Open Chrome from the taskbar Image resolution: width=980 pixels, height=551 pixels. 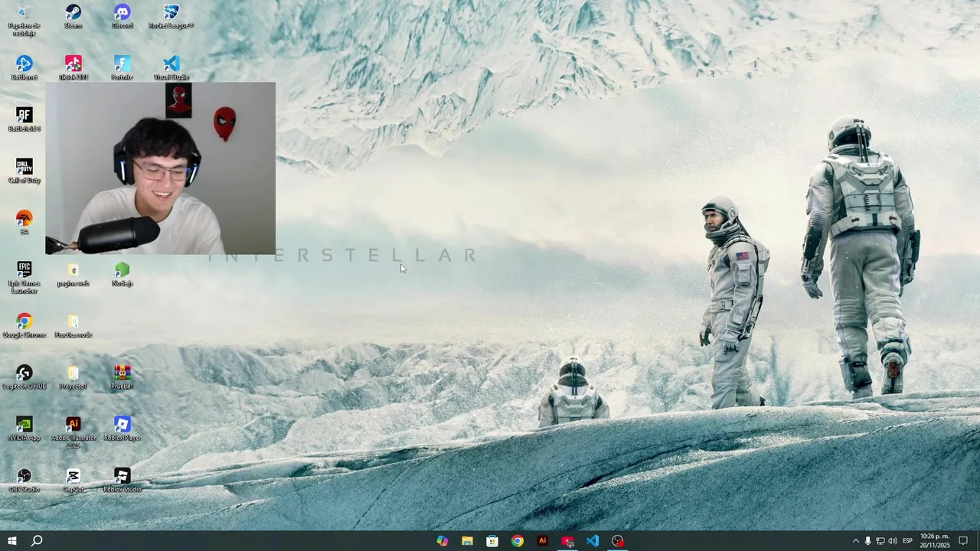518,541
